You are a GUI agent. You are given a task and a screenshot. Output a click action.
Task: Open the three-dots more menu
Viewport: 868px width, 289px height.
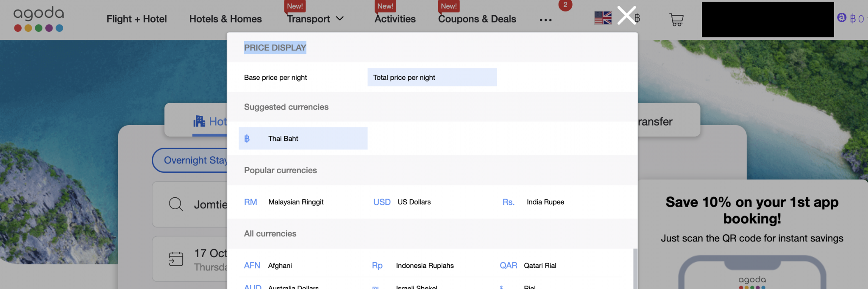click(x=545, y=20)
